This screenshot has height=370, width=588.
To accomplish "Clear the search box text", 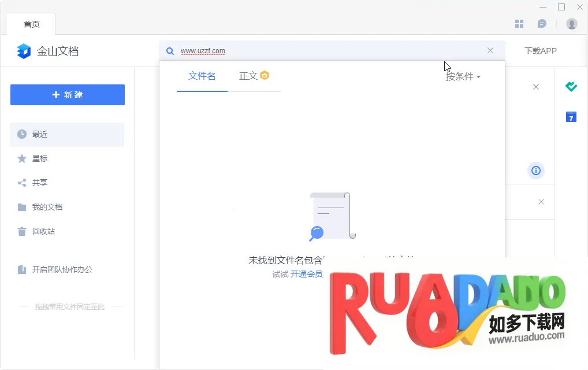I will coord(490,50).
